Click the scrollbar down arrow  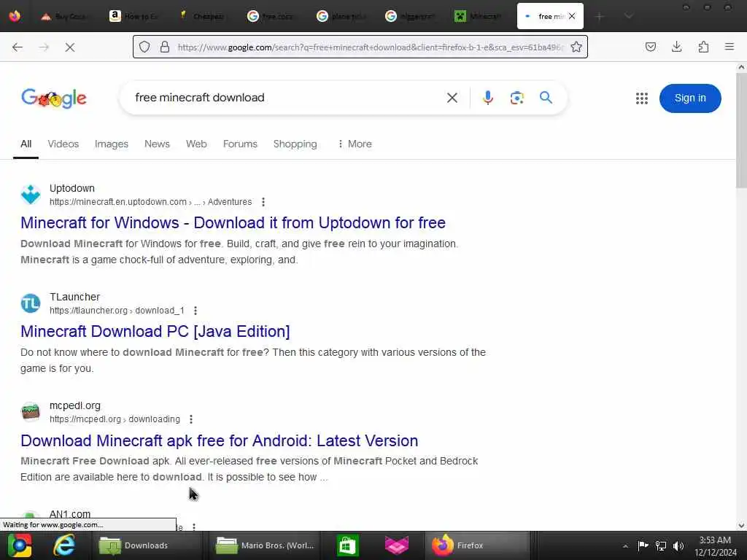[741, 526]
